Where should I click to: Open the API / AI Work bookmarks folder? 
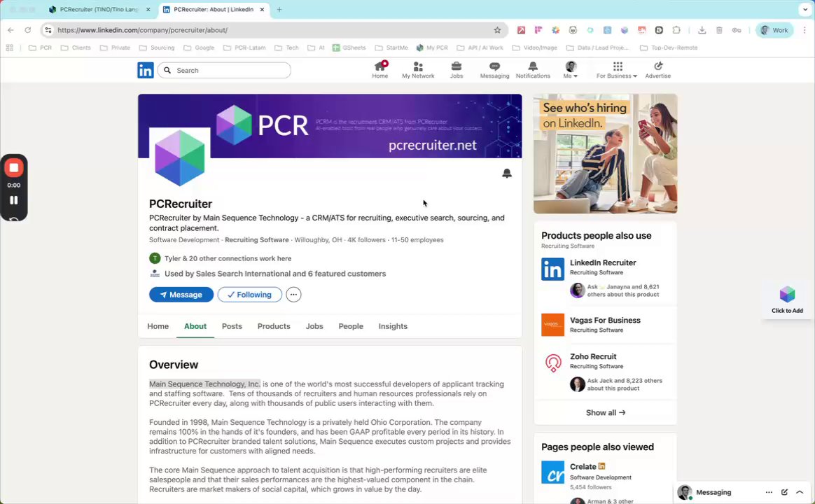pyautogui.click(x=480, y=48)
